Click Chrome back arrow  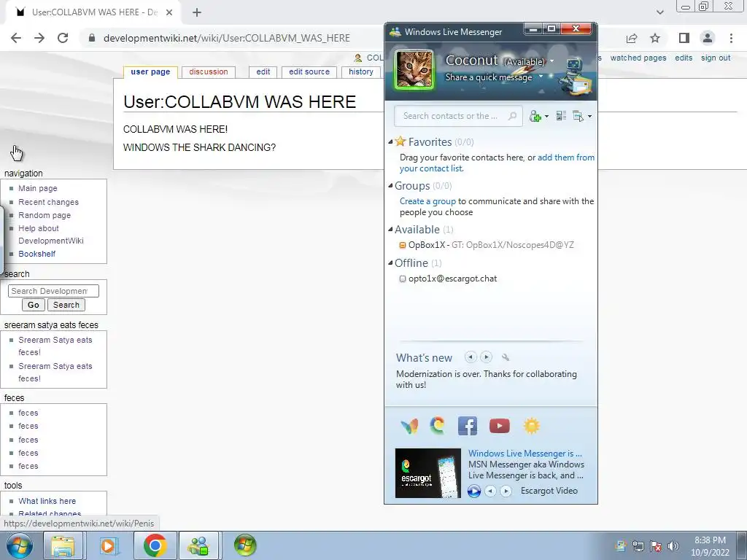[16, 38]
